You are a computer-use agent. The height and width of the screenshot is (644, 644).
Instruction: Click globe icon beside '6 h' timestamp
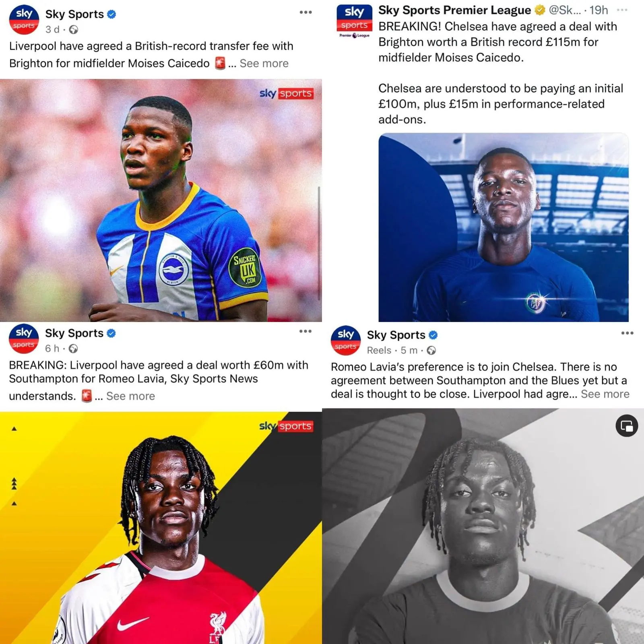(x=73, y=349)
